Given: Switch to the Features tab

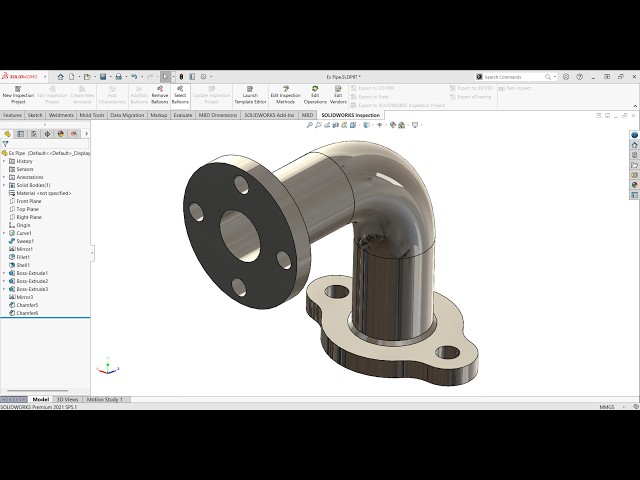Looking at the screenshot, I should pos(13,115).
